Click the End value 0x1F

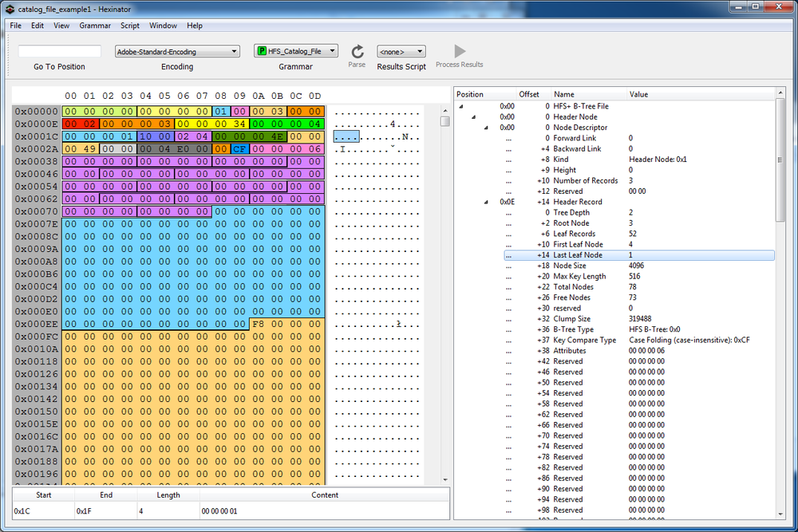click(x=84, y=511)
